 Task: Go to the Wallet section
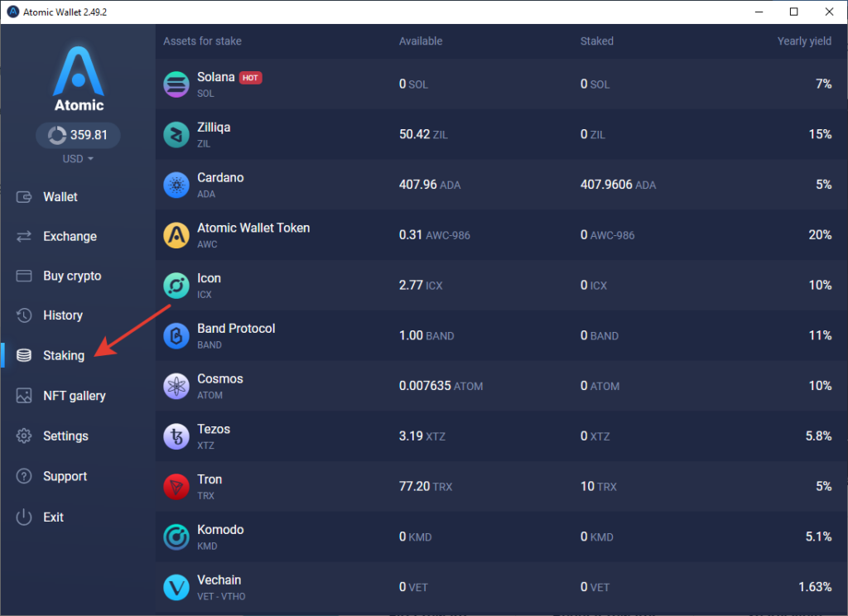[x=60, y=197]
